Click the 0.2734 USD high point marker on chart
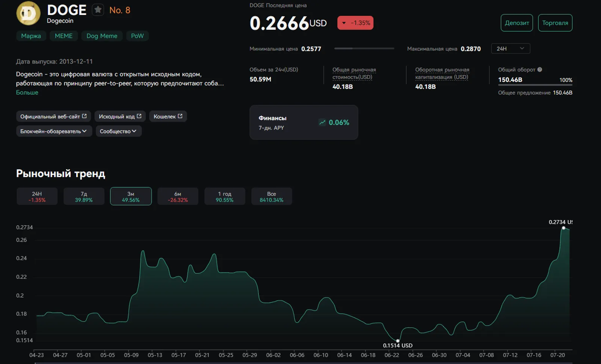The image size is (601, 364). click(563, 228)
